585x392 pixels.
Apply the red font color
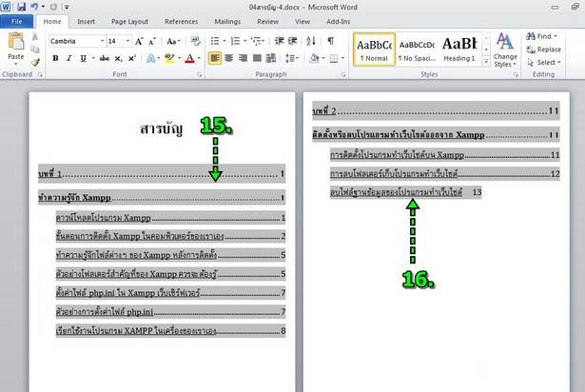[190, 58]
